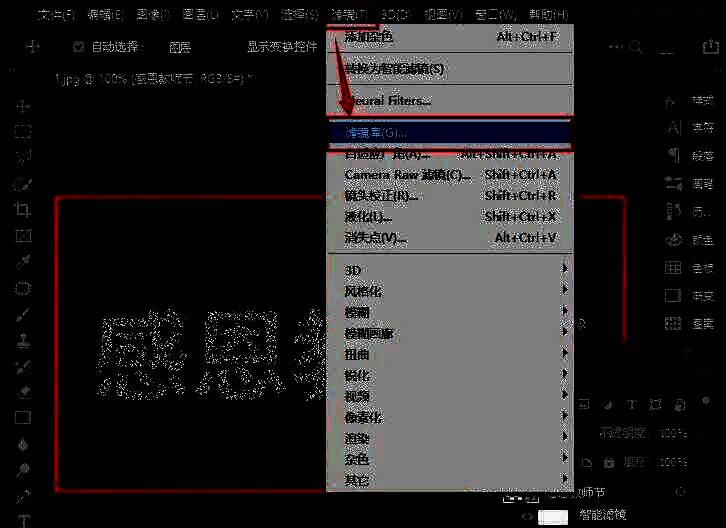The width and height of the screenshot is (726, 528).
Task: Click the Opacity 100% value field
Action: pos(672,434)
